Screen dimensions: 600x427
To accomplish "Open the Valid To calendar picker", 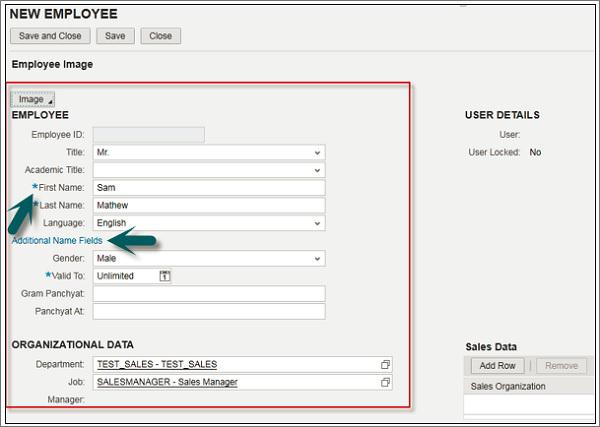I will tap(165, 276).
